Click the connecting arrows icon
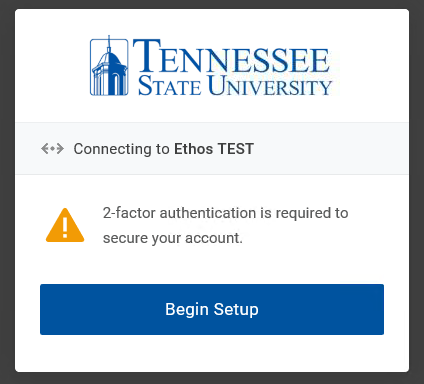Viewport: 424px width, 384px height. pyautogui.click(x=52, y=148)
